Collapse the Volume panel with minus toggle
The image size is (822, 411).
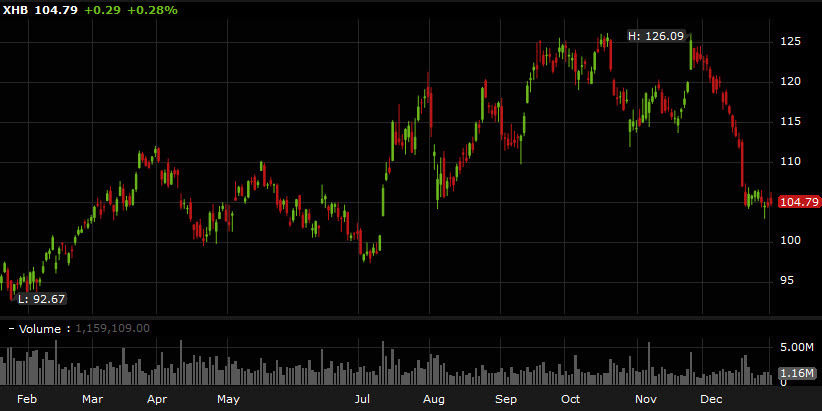tap(11, 329)
